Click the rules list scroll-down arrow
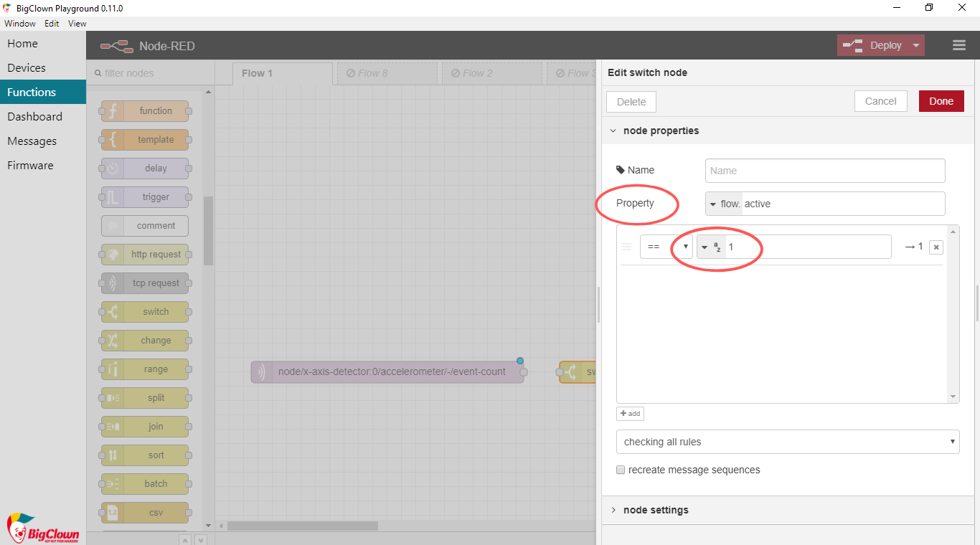This screenshot has width=980, height=545. (x=953, y=397)
